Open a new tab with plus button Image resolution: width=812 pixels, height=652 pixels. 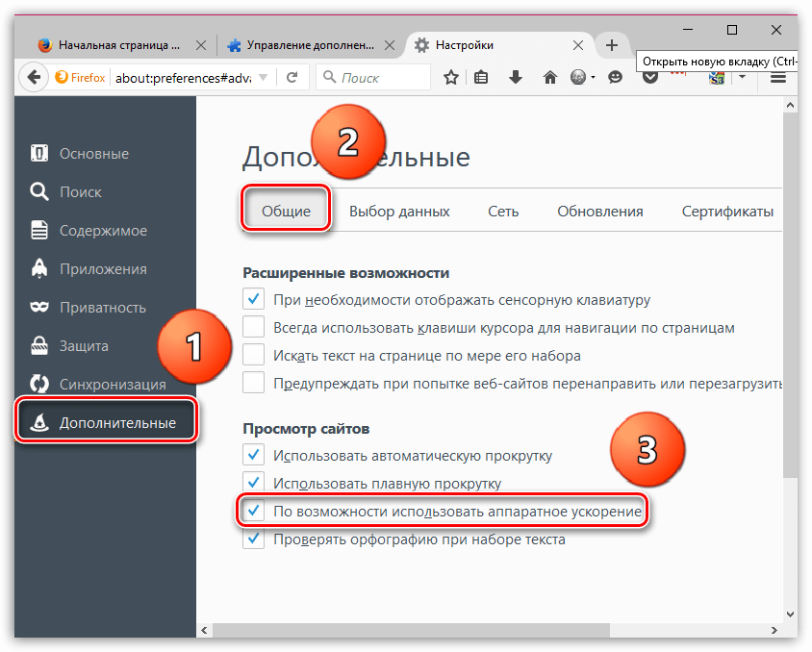[611, 45]
